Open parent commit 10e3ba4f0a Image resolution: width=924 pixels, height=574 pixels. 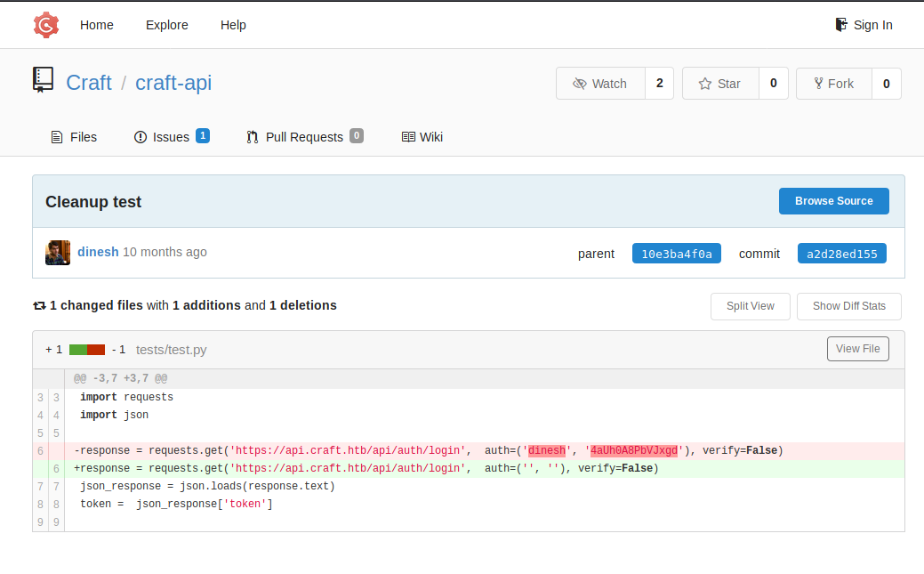click(676, 254)
